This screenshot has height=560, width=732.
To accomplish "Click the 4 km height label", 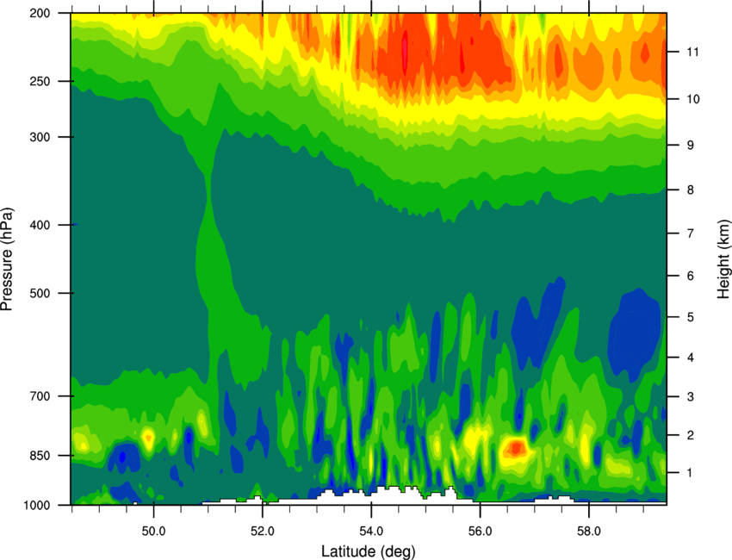I will coord(691,358).
